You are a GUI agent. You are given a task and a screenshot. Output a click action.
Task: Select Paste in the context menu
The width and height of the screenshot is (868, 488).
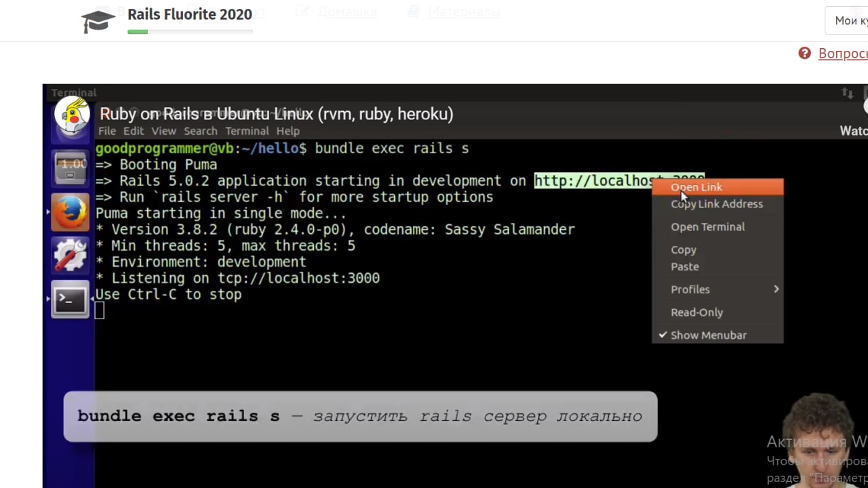pyautogui.click(x=717, y=267)
